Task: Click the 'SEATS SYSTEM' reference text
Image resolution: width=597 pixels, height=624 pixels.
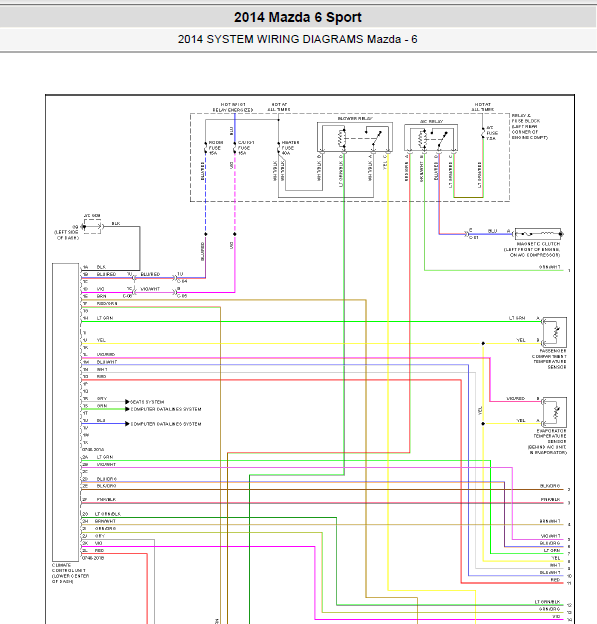Action: (x=147, y=402)
